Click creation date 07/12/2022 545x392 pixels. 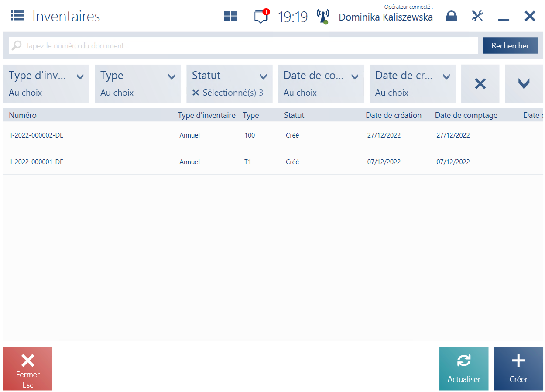[384, 162]
